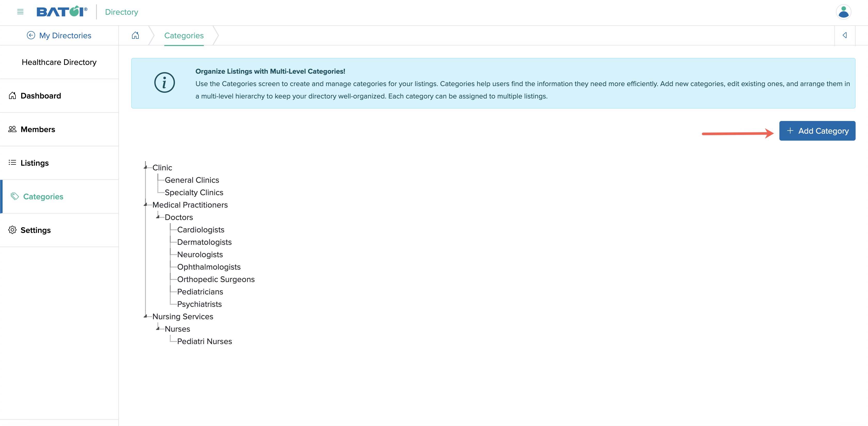
Task: Expand the Medical Practitioners tree node
Action: click(146, 204)
